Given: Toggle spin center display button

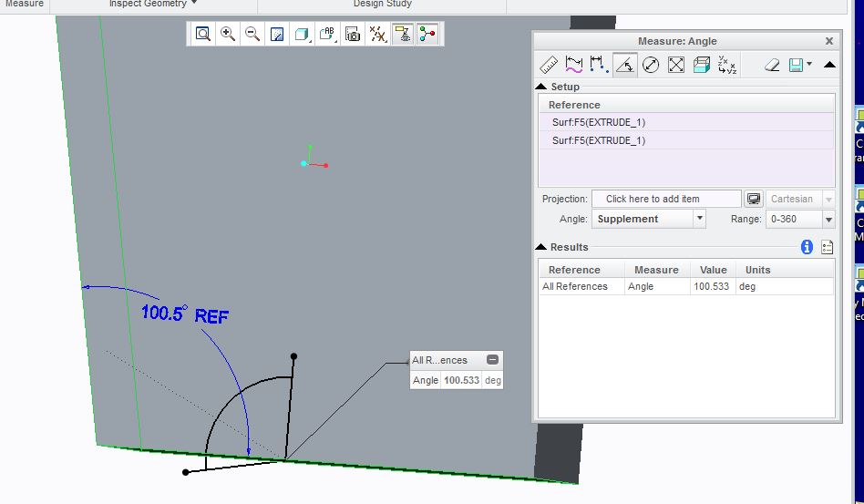Looking at the screenshot, I should (427, 34).
